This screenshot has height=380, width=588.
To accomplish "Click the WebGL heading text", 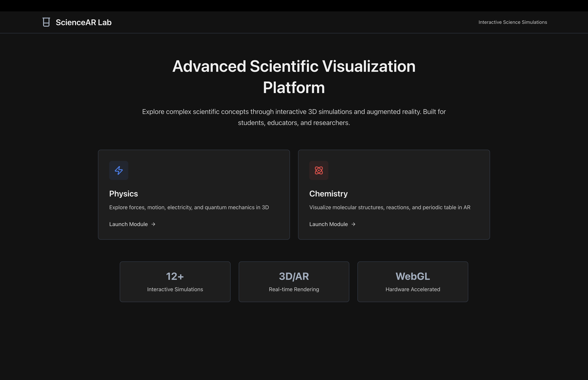I will [x=413, y=276].
